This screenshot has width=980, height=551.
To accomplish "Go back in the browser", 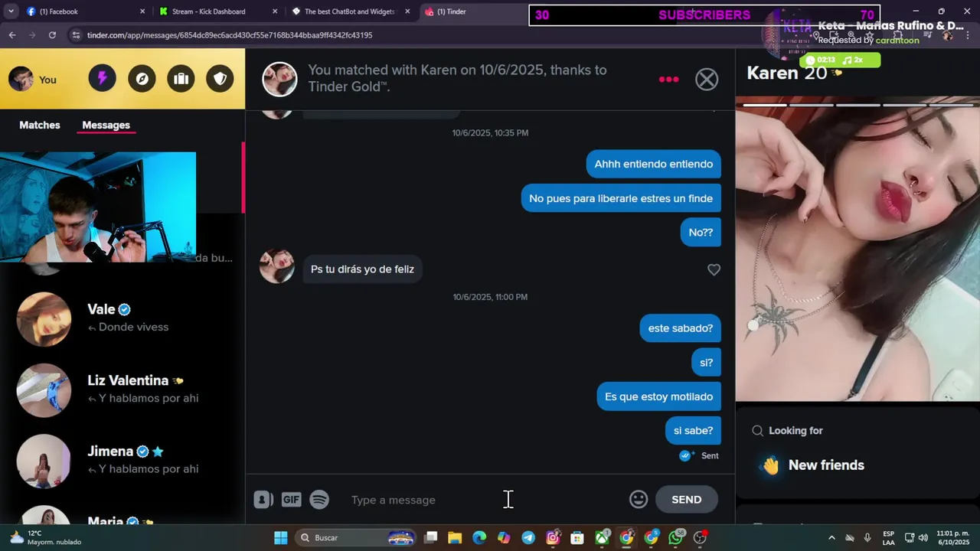I will click(x=12, y=35).
